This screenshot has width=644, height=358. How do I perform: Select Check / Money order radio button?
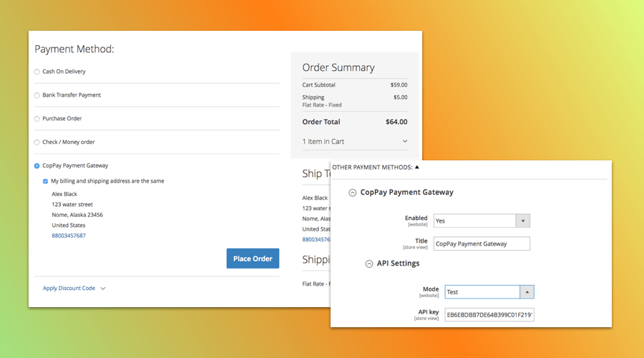click(37, 142)
